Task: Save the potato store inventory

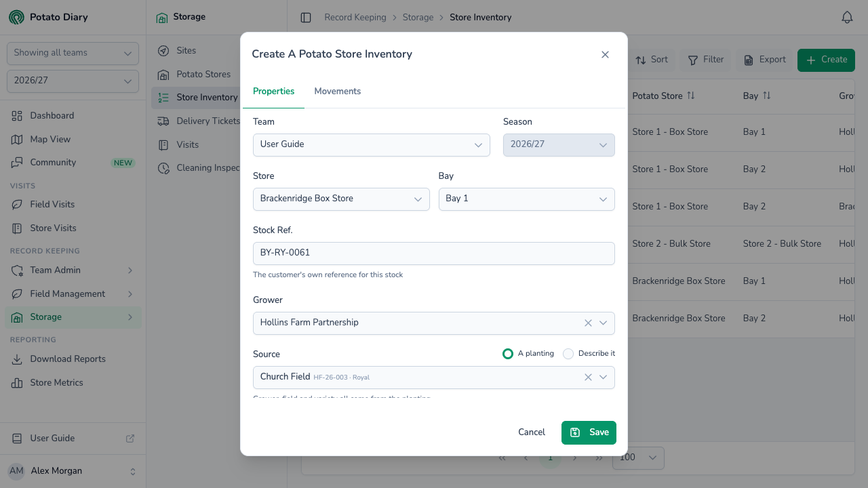Action: point(589,432)
